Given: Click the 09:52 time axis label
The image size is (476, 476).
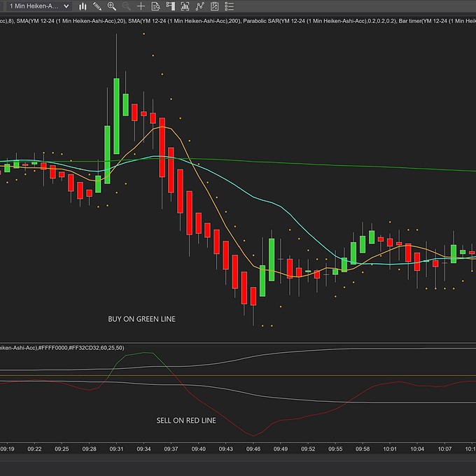Looking at the screenshot, I should point(308,449).
